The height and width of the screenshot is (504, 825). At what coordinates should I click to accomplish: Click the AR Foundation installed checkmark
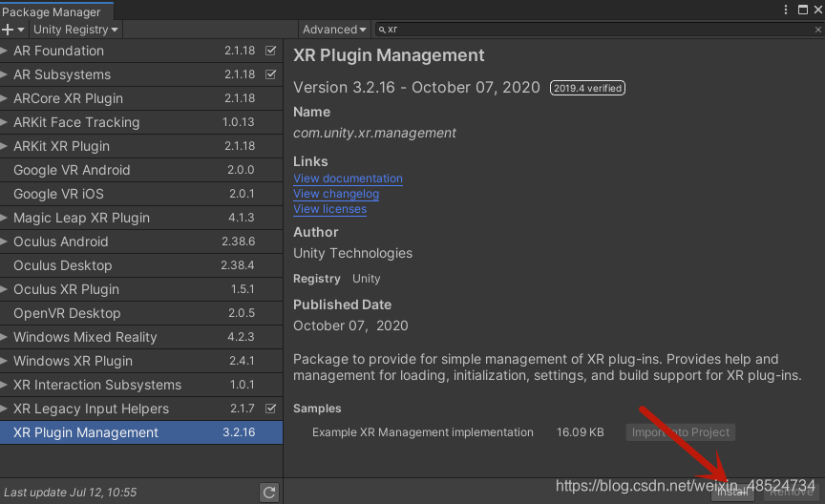pyautogui.click(x=270, y=51)
